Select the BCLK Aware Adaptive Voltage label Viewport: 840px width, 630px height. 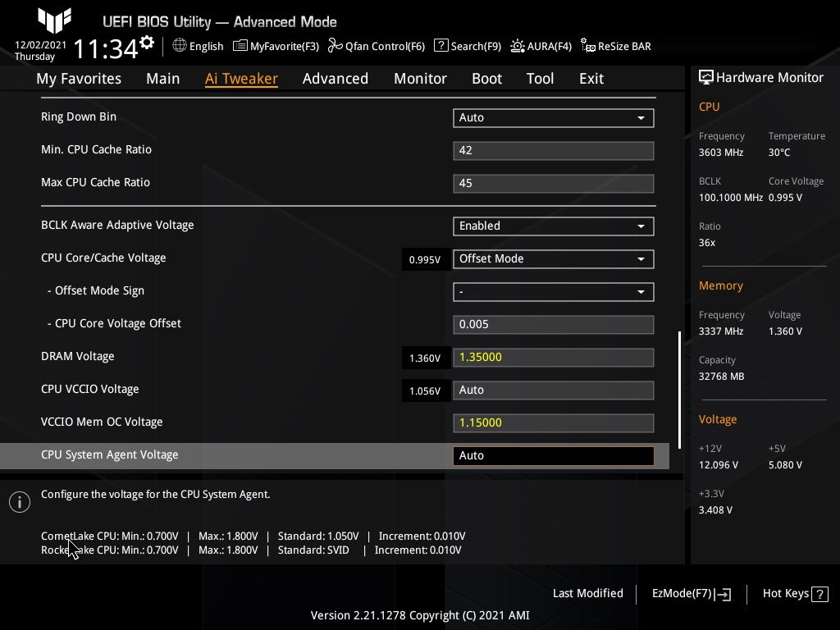[x=117, y=225]
